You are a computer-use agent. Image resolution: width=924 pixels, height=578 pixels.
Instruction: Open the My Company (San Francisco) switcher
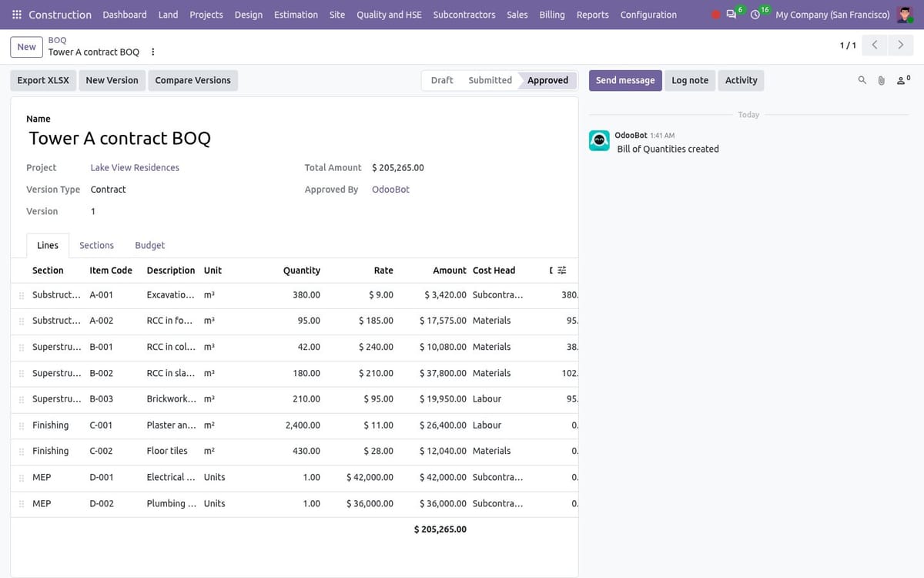coord(832,15)
